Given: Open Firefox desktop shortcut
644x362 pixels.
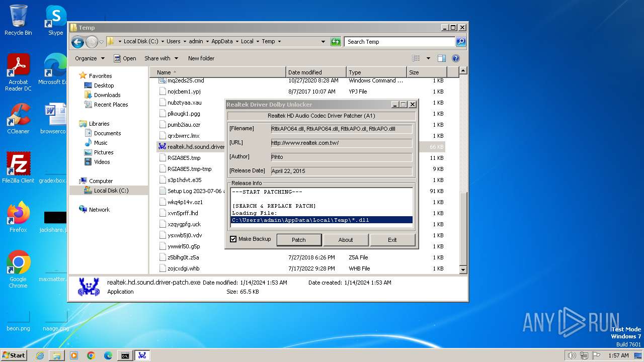Looking at the screenshot, I should point(18,217).
